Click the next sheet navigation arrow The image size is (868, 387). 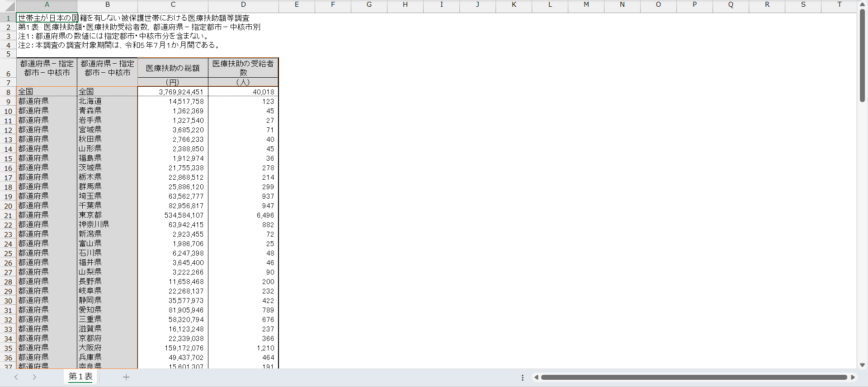34,377
